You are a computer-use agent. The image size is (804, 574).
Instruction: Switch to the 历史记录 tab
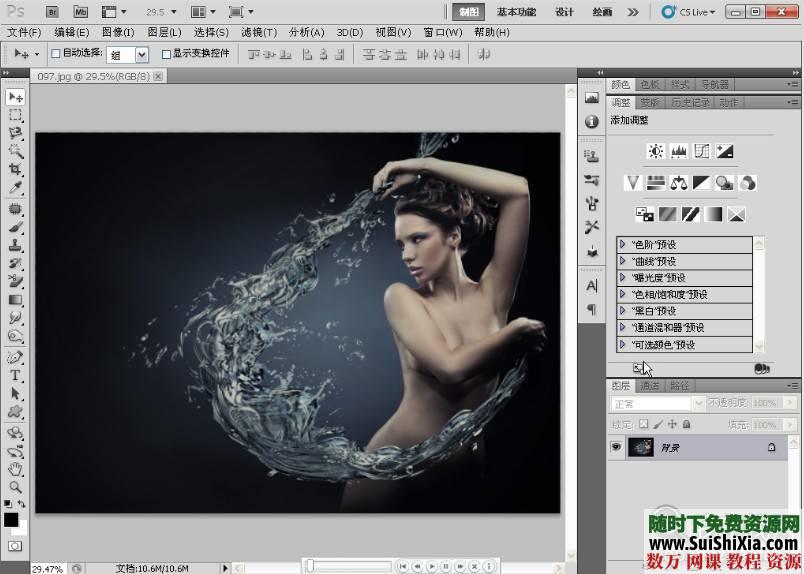pyautogui.click(x=689, y=102)
